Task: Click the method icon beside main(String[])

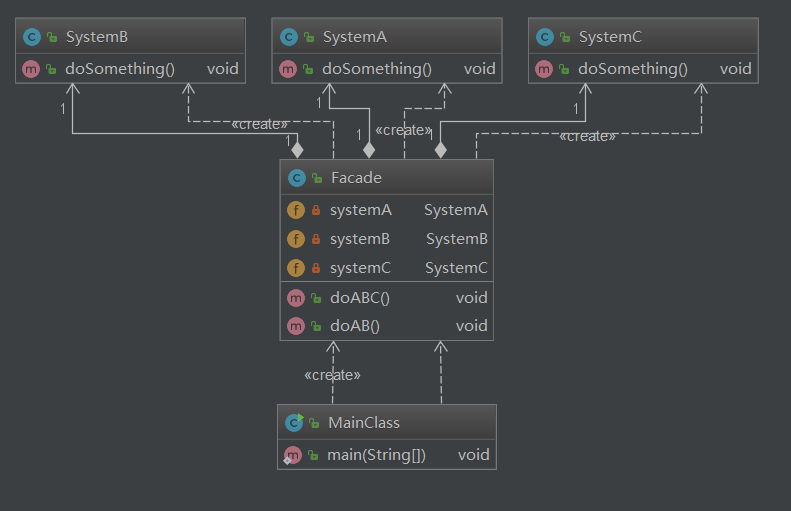Action: 293,455
